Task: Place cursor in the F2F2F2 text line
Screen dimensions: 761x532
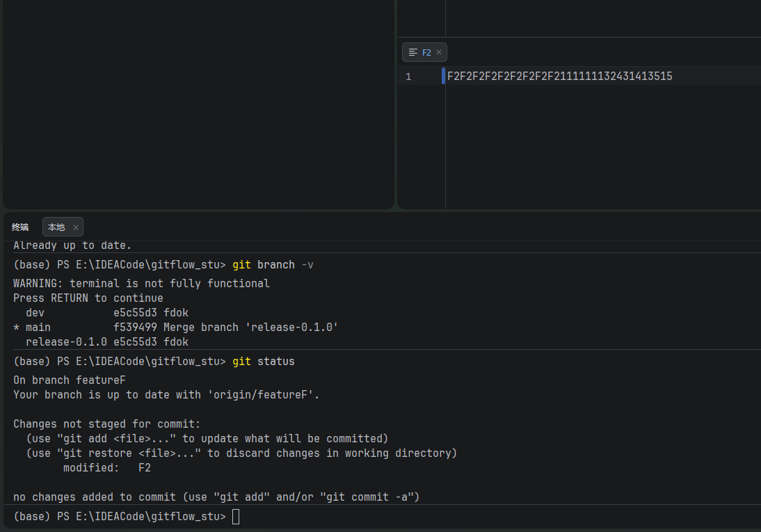Action: tap(559, 76)
